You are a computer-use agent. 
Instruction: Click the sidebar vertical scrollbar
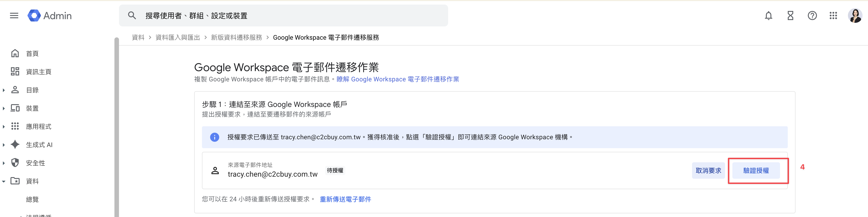(x=116, y=127)
